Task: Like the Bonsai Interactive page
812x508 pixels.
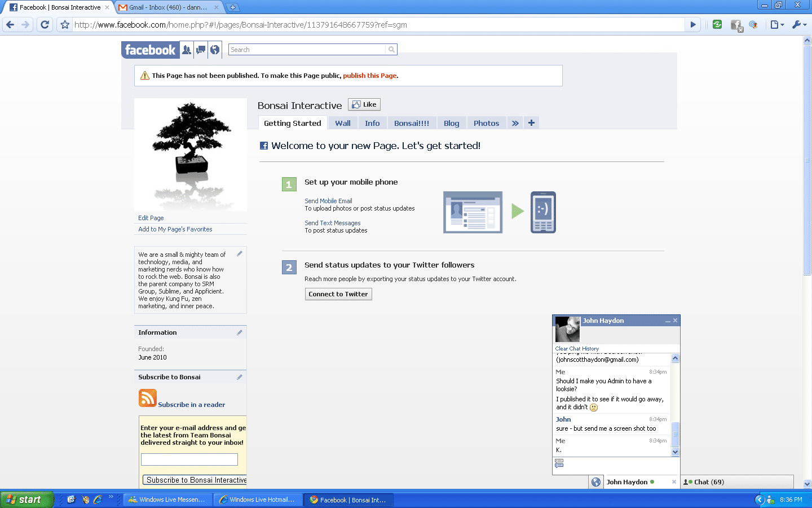Action: tap(364, 104)
